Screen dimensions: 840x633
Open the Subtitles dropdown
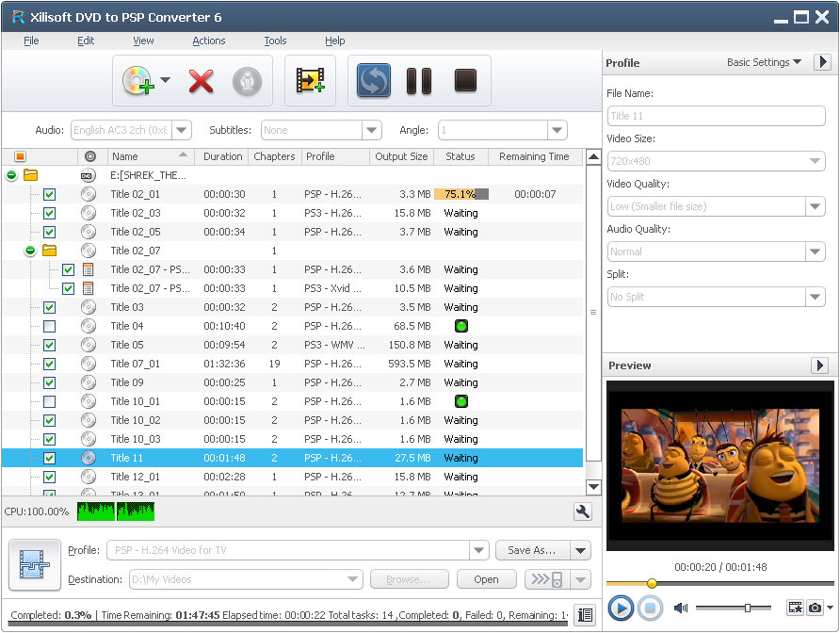tap(371, 130)
